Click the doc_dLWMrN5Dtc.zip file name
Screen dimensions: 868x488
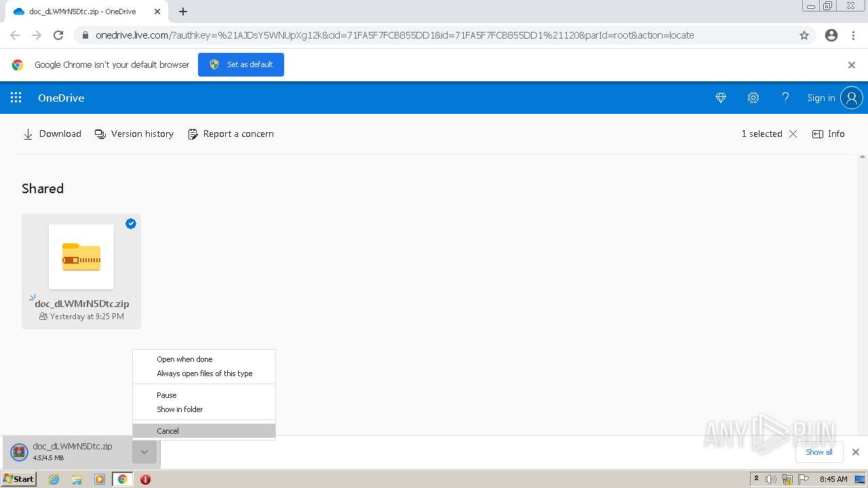tap(82, 304)
